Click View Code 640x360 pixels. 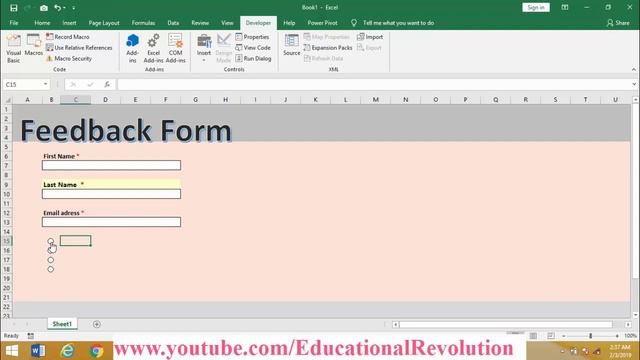(x=253, y=48)
